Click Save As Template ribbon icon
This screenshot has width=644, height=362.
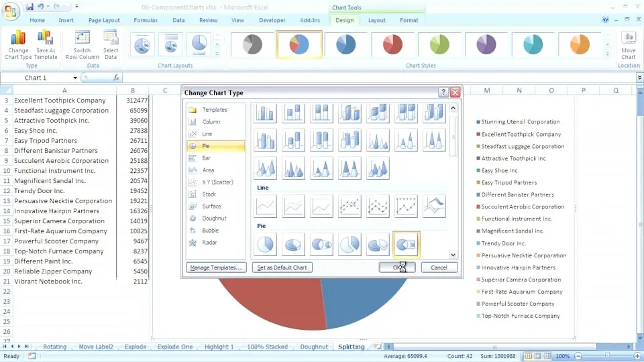(x=46, y=45)
